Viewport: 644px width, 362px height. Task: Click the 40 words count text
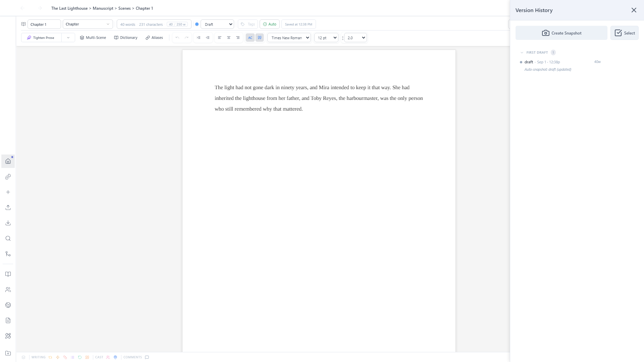[128, 24]
